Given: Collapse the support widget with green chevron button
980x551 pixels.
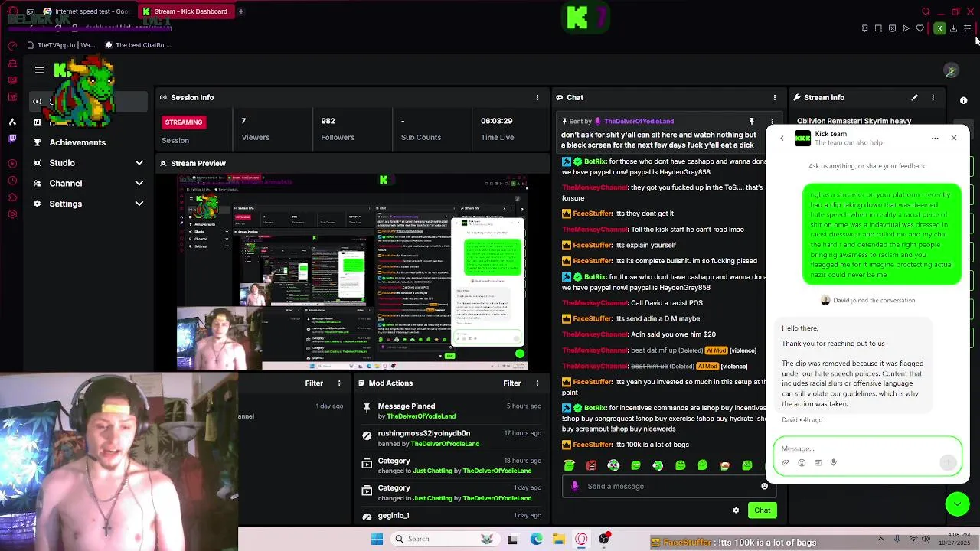Looking at the screenshot, I should (957, 504).
